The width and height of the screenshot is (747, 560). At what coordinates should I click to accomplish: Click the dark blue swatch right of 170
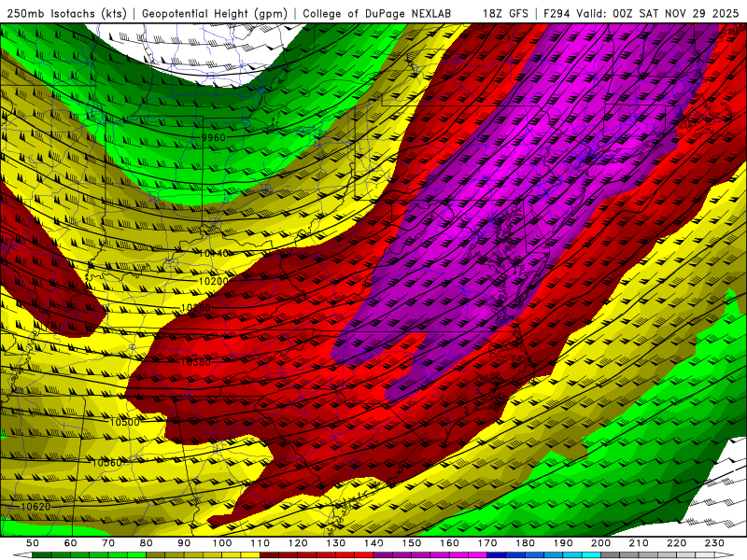click(497, 554)
